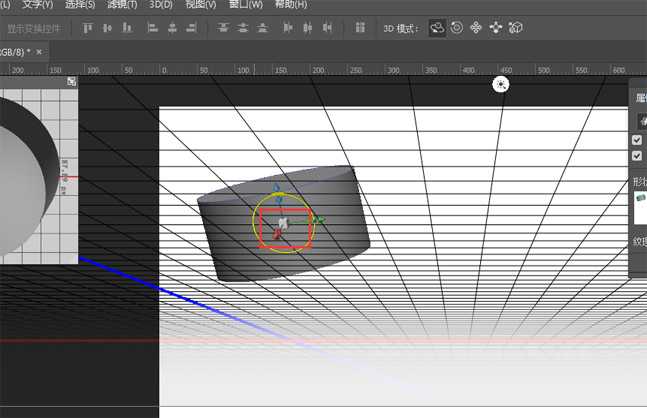This screenshot has width=647, height=418.
Task: Click the last distribute icon in options bar
Action: 328,28
